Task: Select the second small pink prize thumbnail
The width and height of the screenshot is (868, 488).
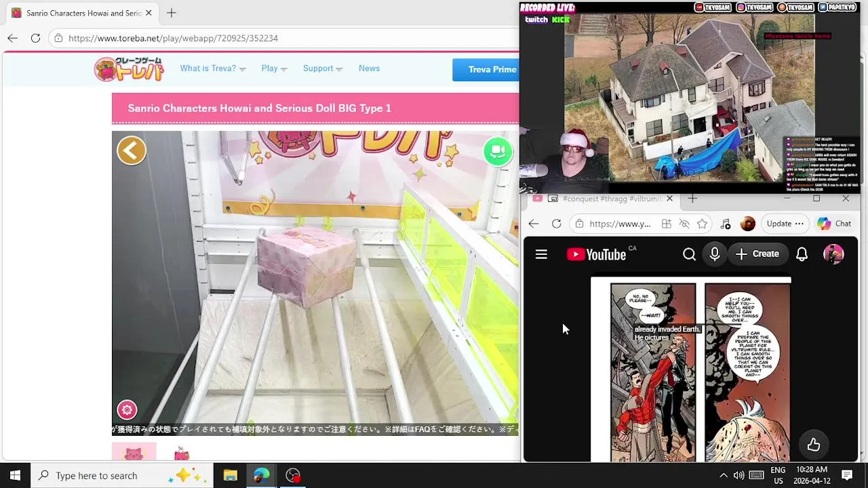Action: pos(181,453)
